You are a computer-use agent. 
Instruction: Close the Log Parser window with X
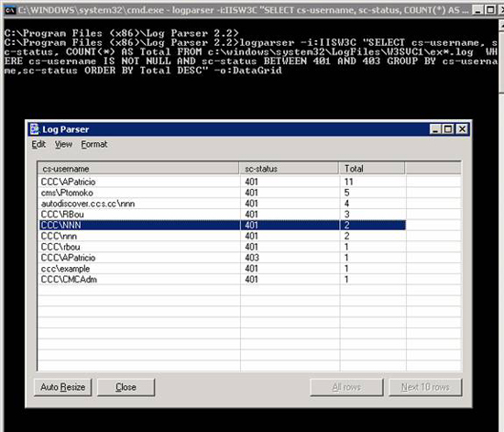pos(462,129)
